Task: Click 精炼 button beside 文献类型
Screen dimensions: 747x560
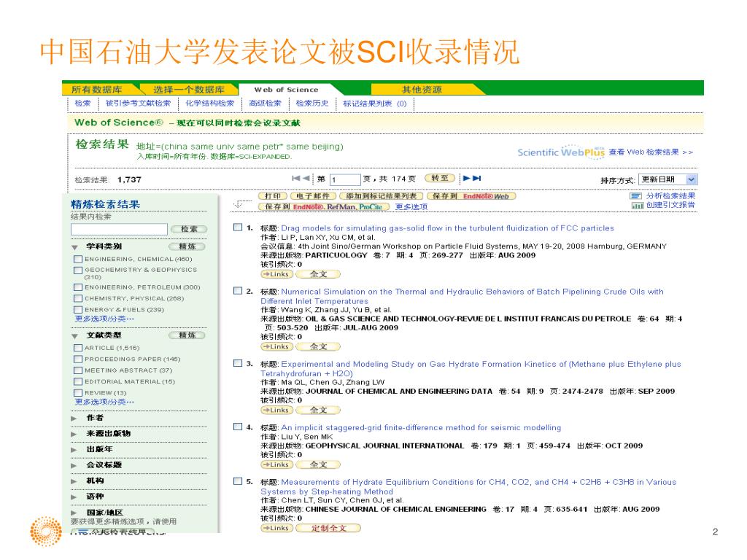Action: click(187, 335)
